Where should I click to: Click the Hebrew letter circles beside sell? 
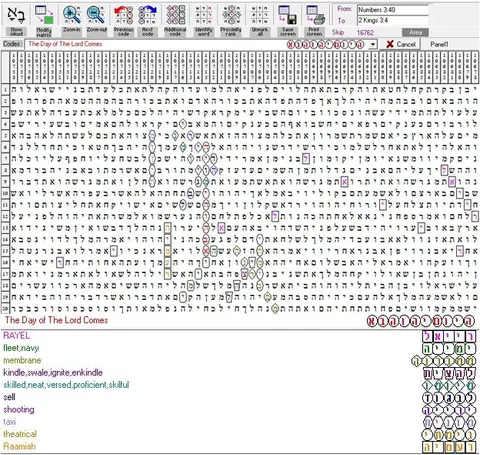[449, 398]
